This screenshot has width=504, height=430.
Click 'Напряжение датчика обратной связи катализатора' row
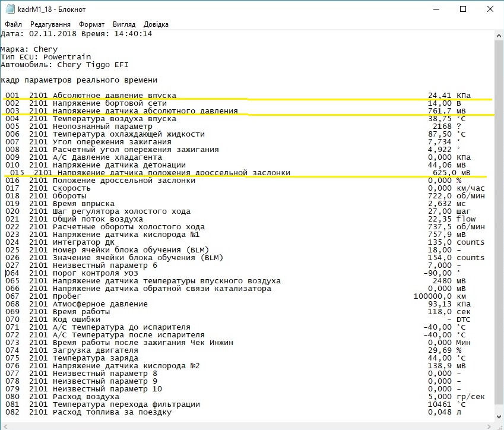236,289
